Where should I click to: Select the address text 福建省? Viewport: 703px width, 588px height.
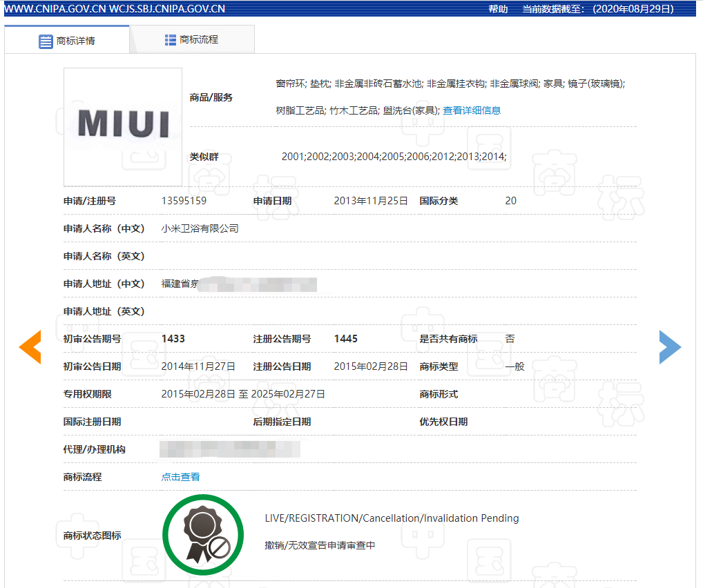tap(180, 284)
